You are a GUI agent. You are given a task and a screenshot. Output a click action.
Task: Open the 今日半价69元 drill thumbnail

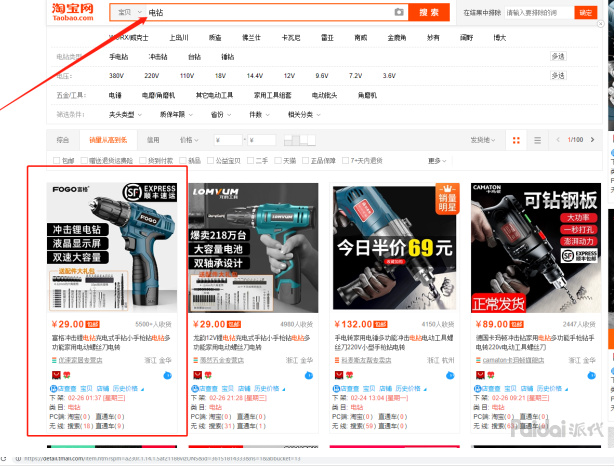coord(395,248)
